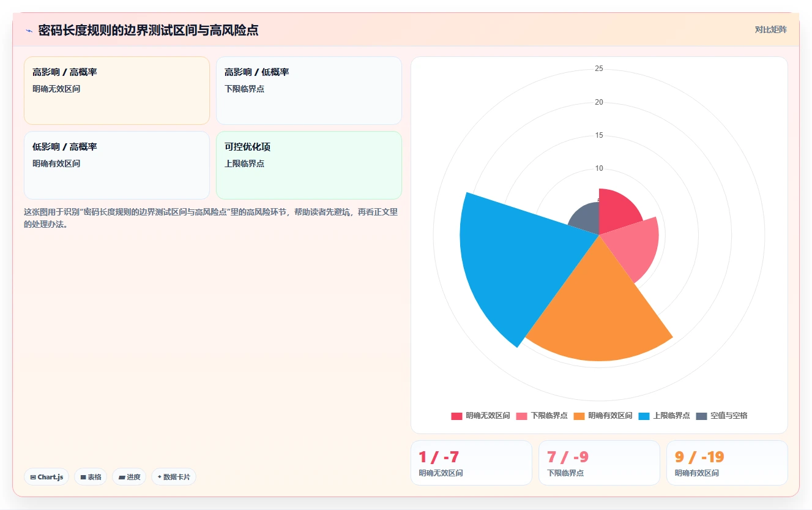
Task: Toggle the 明确无效区间 legend swatch
Action: point(456,416)
